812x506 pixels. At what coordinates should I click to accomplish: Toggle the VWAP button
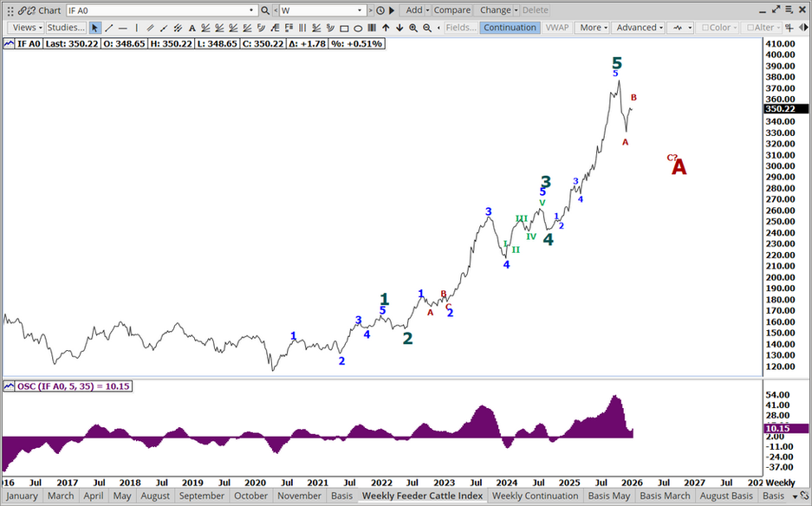pos(557,28)
